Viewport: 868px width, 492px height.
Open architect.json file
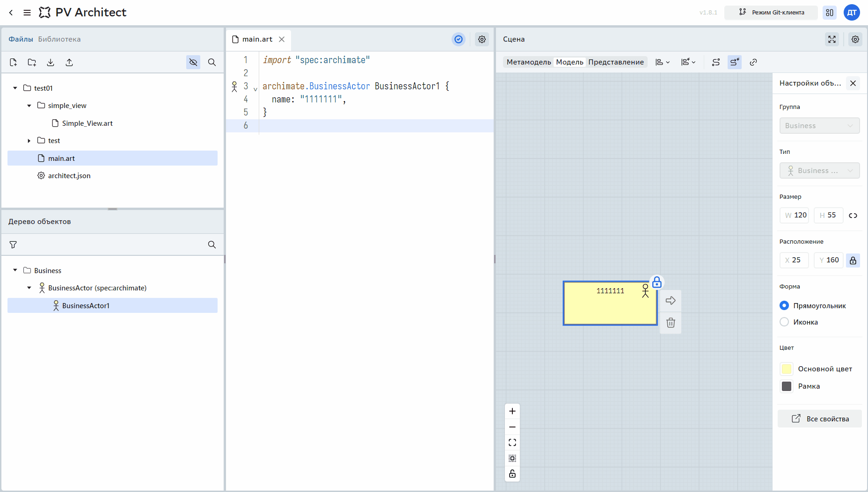pos(69,176)
